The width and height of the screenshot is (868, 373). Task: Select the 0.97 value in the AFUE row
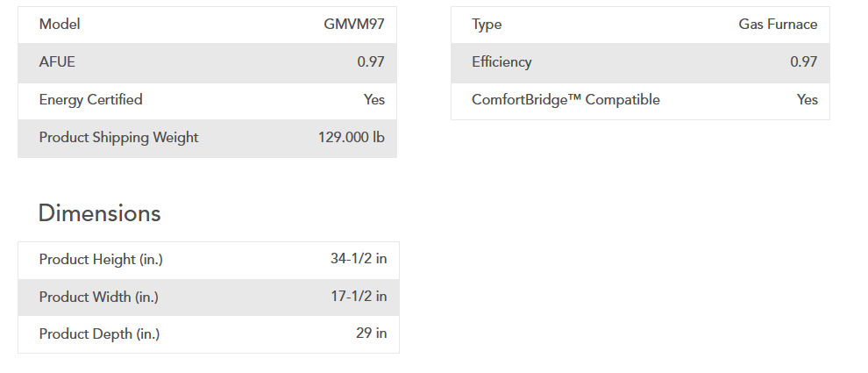click(370, 62)
